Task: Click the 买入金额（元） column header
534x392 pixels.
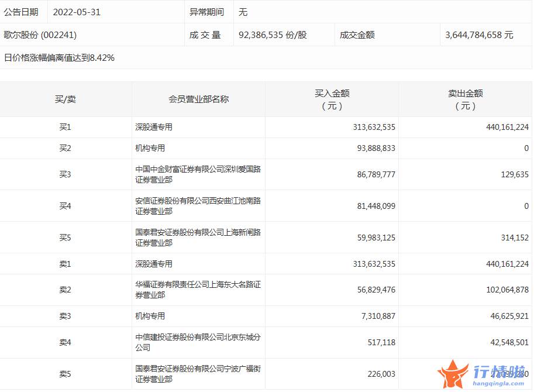Action: 332,99
